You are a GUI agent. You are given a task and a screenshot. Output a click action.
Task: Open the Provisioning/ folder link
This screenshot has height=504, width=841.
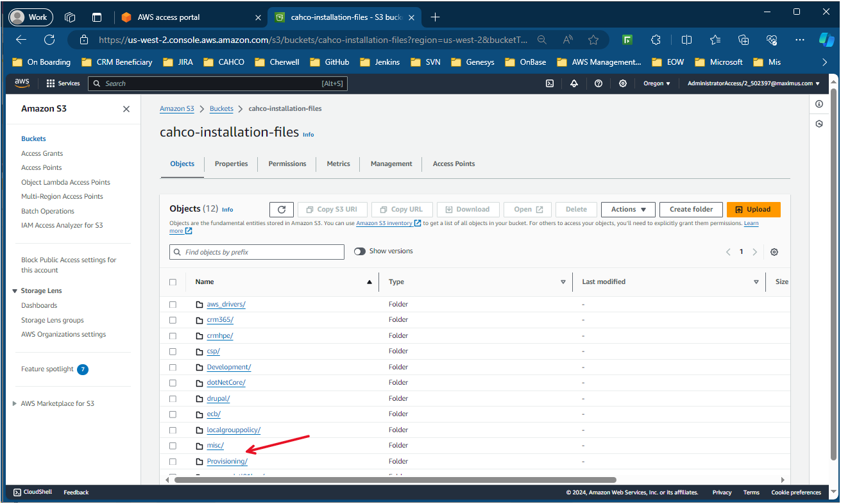click(x=227, y=462)
